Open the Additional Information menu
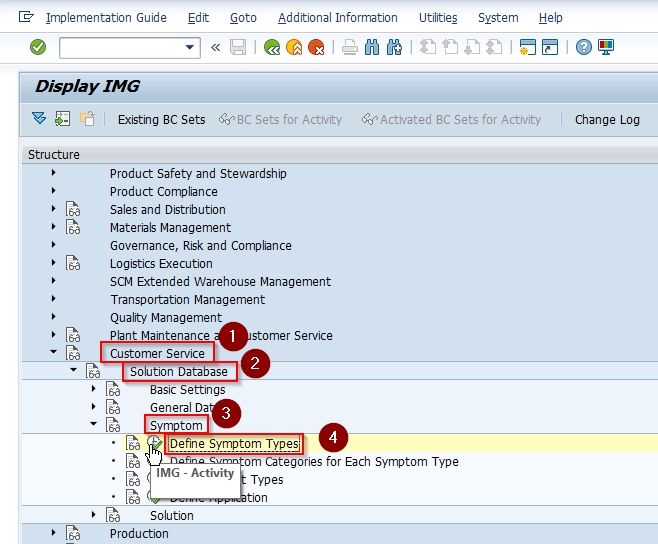 coord(338,18)
